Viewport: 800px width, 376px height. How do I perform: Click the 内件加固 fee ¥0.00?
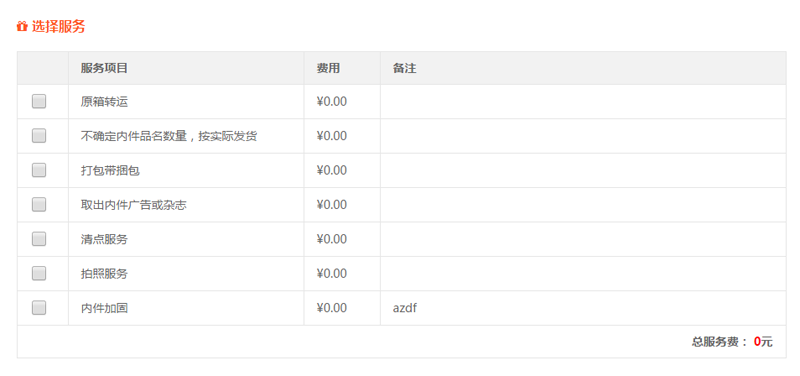pyautogui.click(x=332, y=308)
